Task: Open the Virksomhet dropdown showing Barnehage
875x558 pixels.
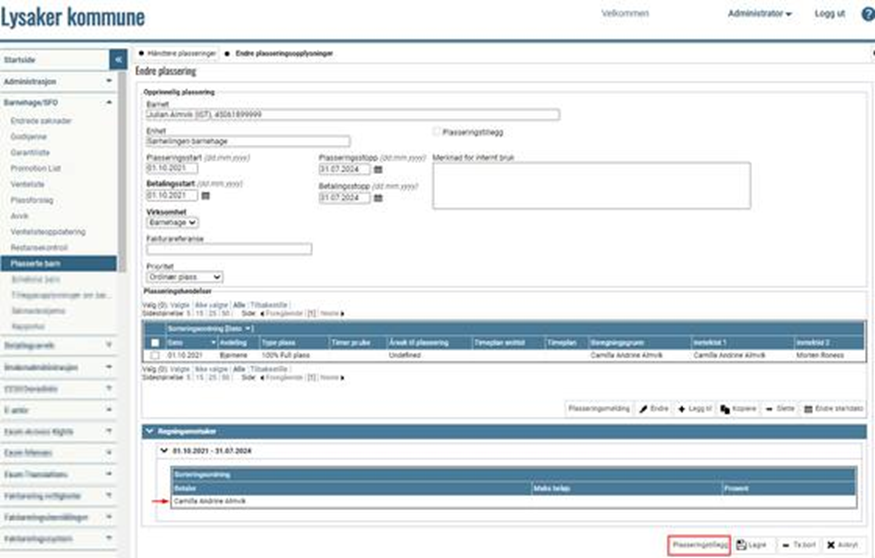Action: pyautogui.click(x=172, y=223)
